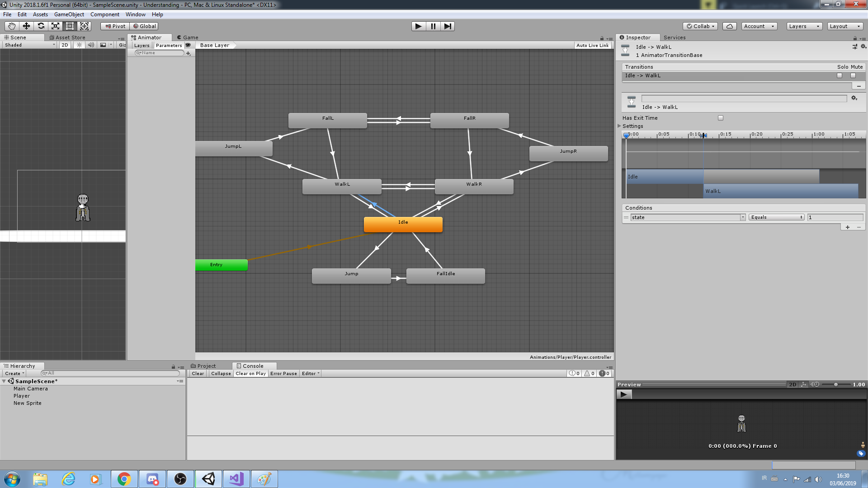Click the Pause button in the toolbar
868x488 pixels.
(x=433, y=26)
